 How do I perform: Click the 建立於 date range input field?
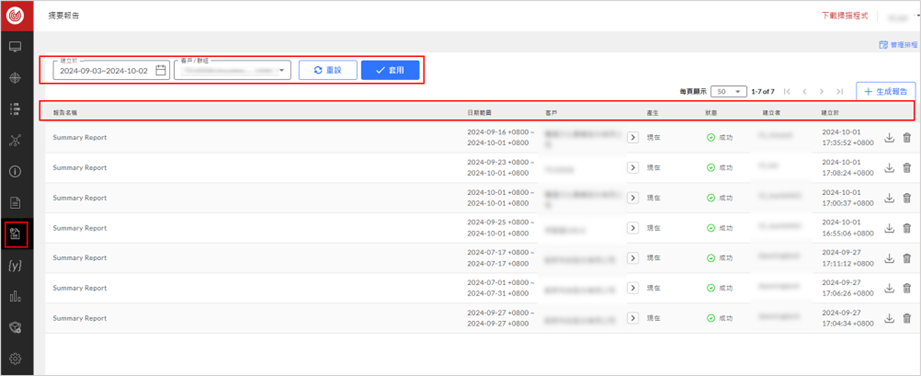click(111, 70)
